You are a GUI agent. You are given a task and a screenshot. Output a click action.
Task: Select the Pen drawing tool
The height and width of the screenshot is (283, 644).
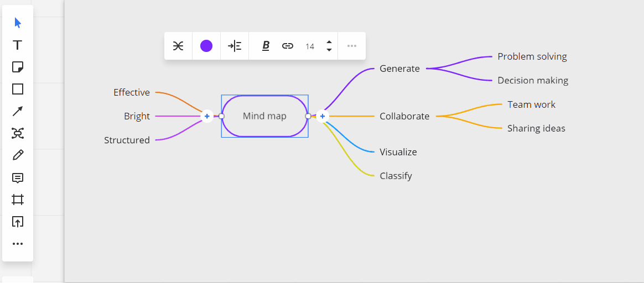(18, 155)
